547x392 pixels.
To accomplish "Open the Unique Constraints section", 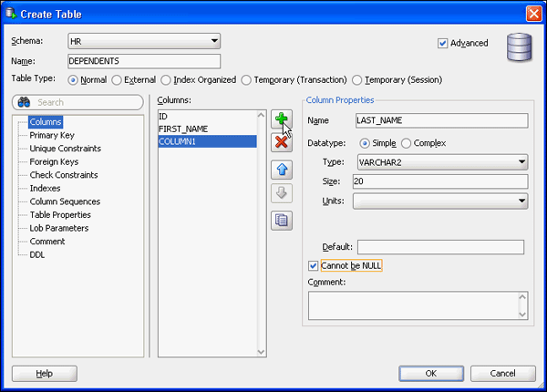I will tap(66, 149).
